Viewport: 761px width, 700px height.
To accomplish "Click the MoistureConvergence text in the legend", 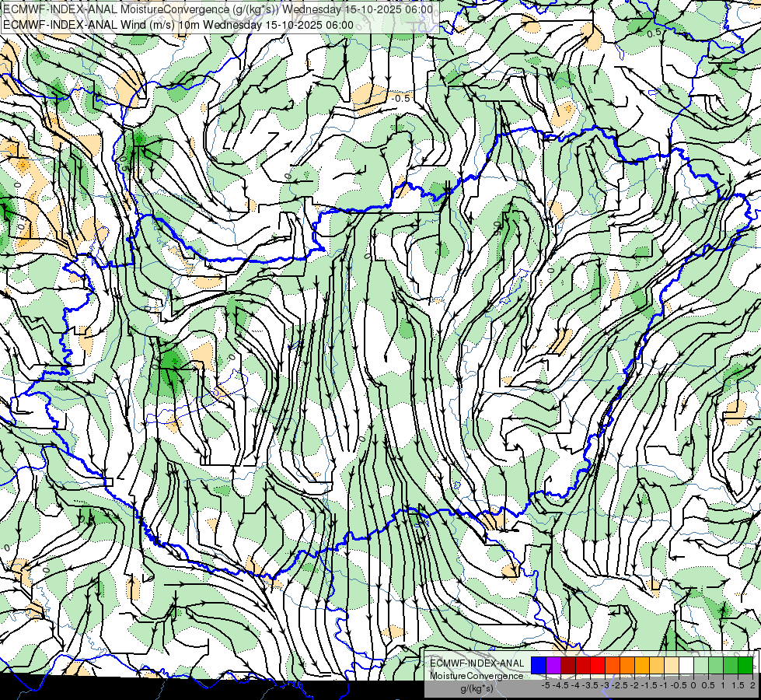I will coord(476,676).
